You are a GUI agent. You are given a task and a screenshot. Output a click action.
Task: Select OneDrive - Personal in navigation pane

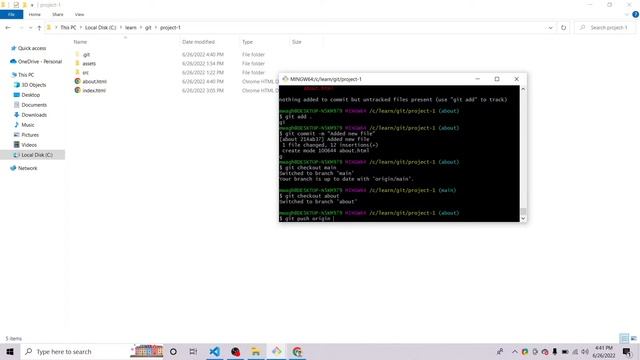tap(40, 62)
